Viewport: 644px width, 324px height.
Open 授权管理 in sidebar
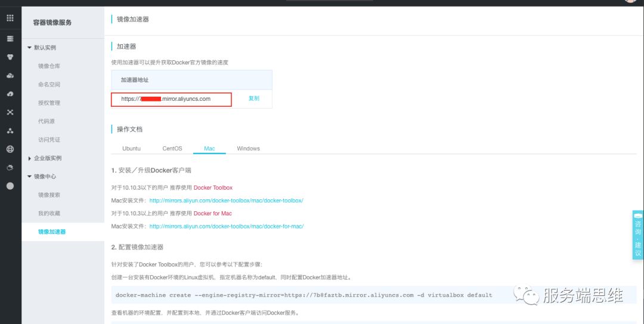(49, 103)
